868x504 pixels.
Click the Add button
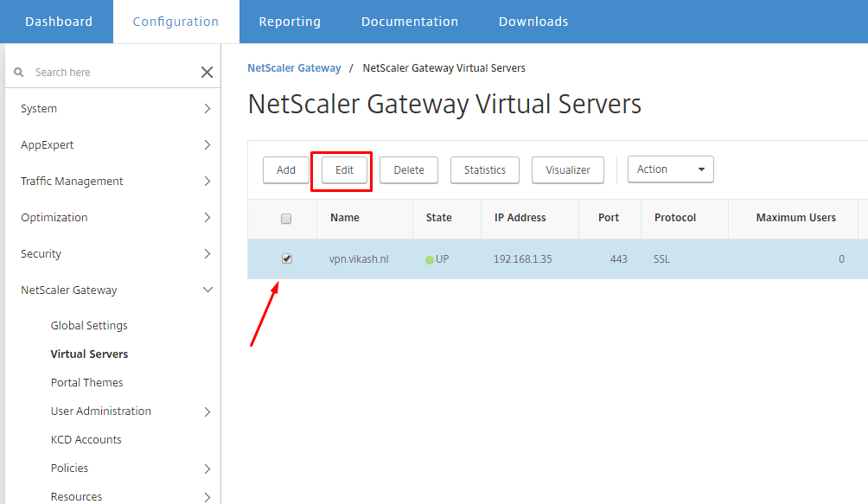point(285,169)
